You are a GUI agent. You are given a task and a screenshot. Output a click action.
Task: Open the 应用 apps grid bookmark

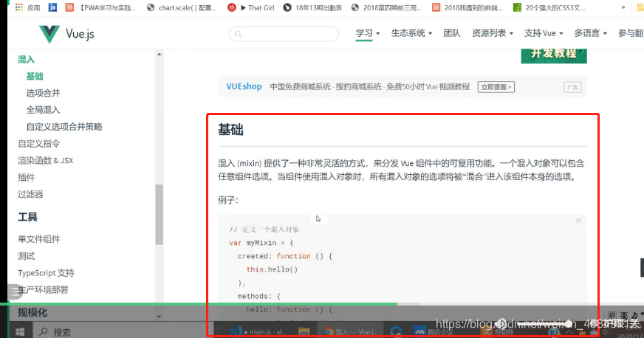tap(27, 8)
